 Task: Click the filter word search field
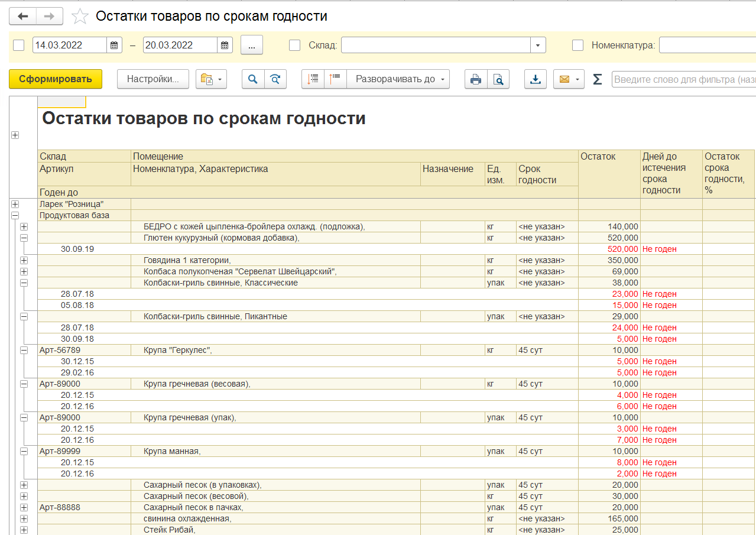coord(683,79)
